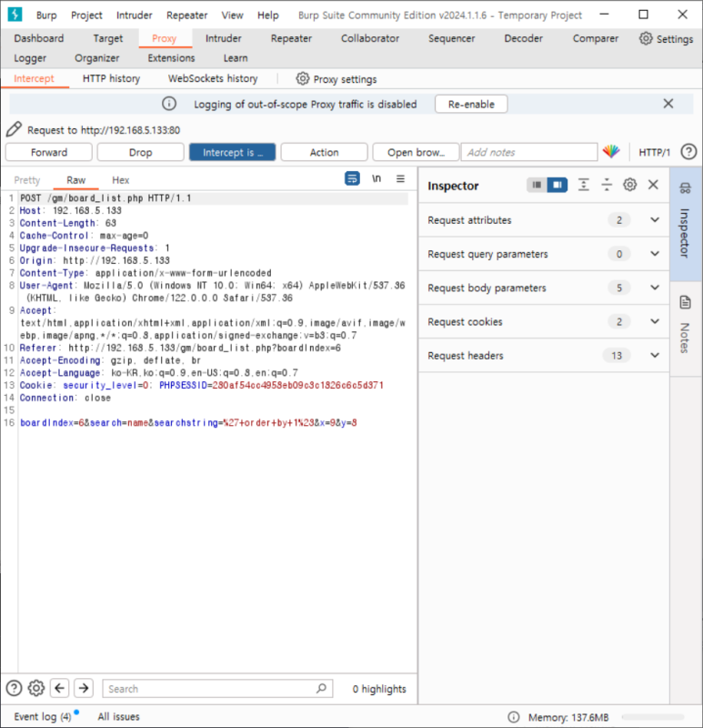Image resolution: width=703 pixels, height=728 pixels.
Task: Open Inspector settings gear
Action: pyautogui.click(x=629, y=185)
